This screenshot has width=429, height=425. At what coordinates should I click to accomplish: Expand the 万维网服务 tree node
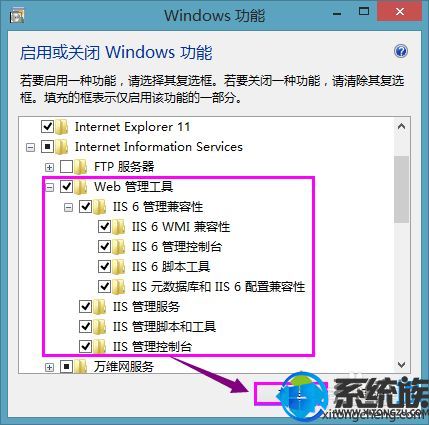[49, 367]
